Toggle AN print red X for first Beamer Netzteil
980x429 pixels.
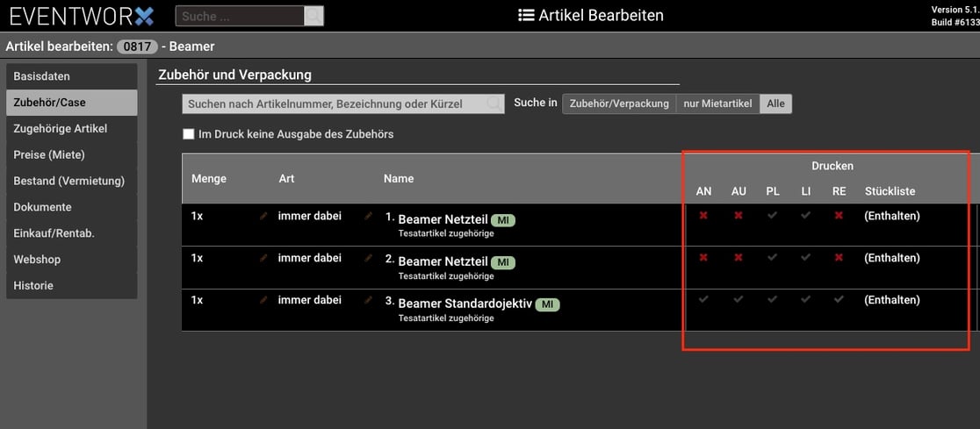coord(703,215)
